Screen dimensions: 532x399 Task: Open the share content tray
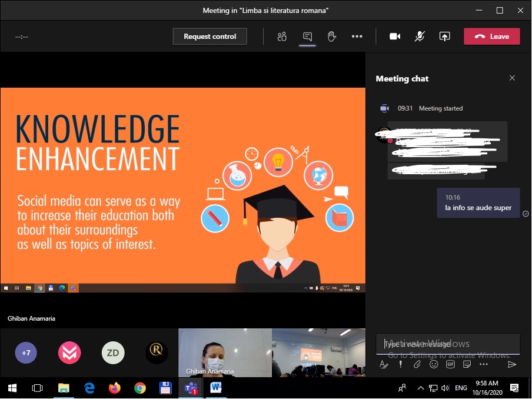(x=445, y=36)
